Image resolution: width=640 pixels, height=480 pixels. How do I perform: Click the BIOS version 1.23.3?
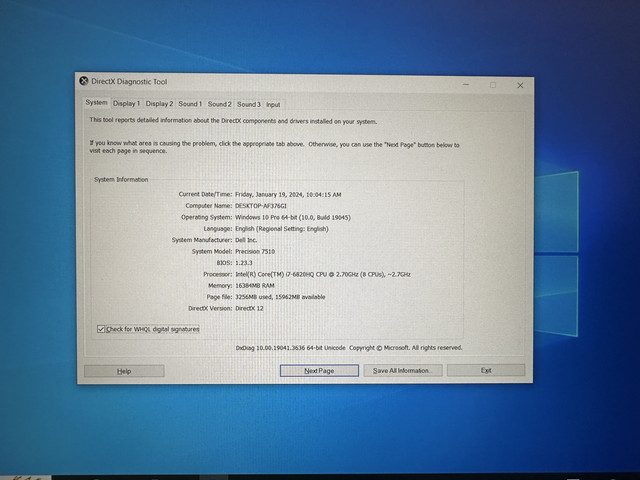[x=244, y=263]
